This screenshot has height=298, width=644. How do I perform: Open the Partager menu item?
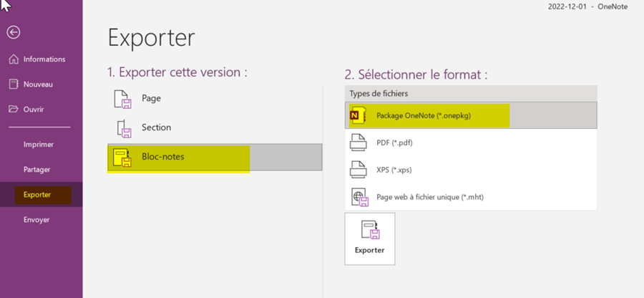pyautogui.click(x=37, y=169)
